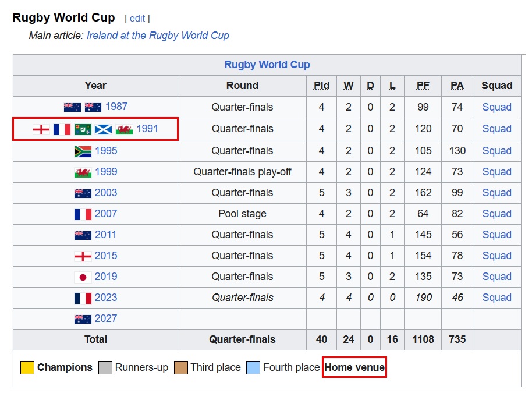
Task: Click the Pld column header abbreviation
Action: click(x=321, y=86)
